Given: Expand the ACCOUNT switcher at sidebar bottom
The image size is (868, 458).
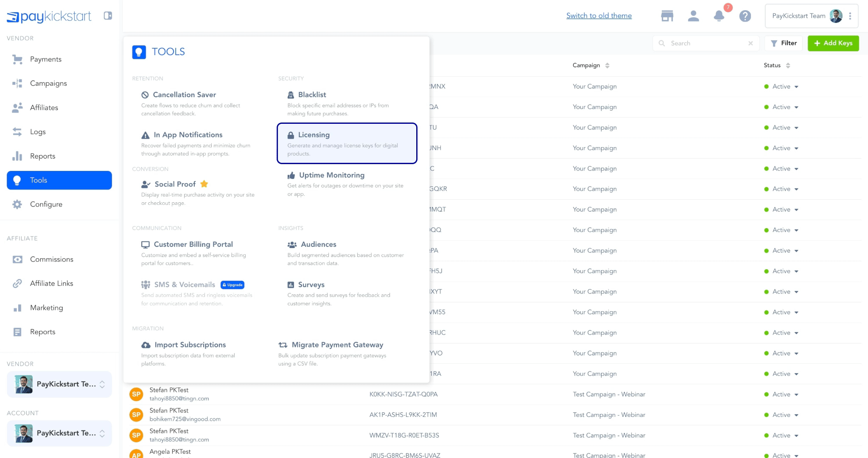Looking at the screenshot, I should coord(59,433).
